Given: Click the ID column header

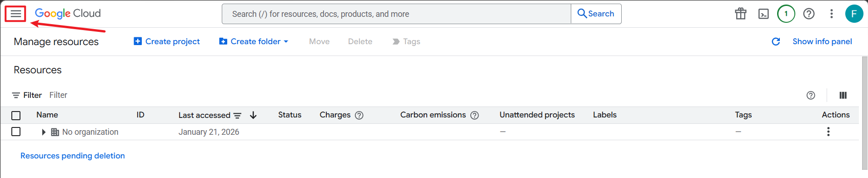Looking at the screenshot, I should pos(140,115).
